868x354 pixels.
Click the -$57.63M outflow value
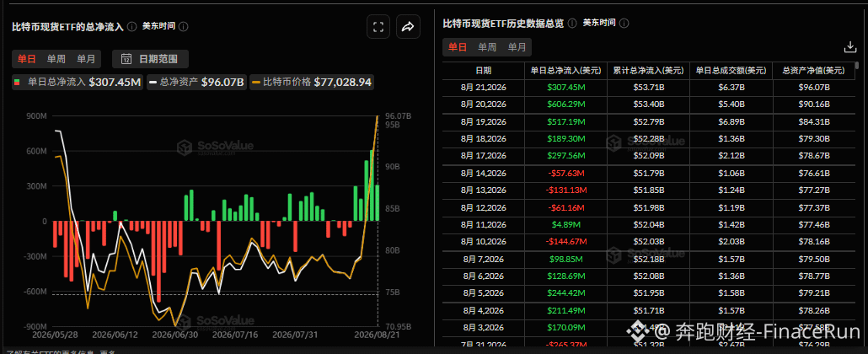[x=565, y=173]
